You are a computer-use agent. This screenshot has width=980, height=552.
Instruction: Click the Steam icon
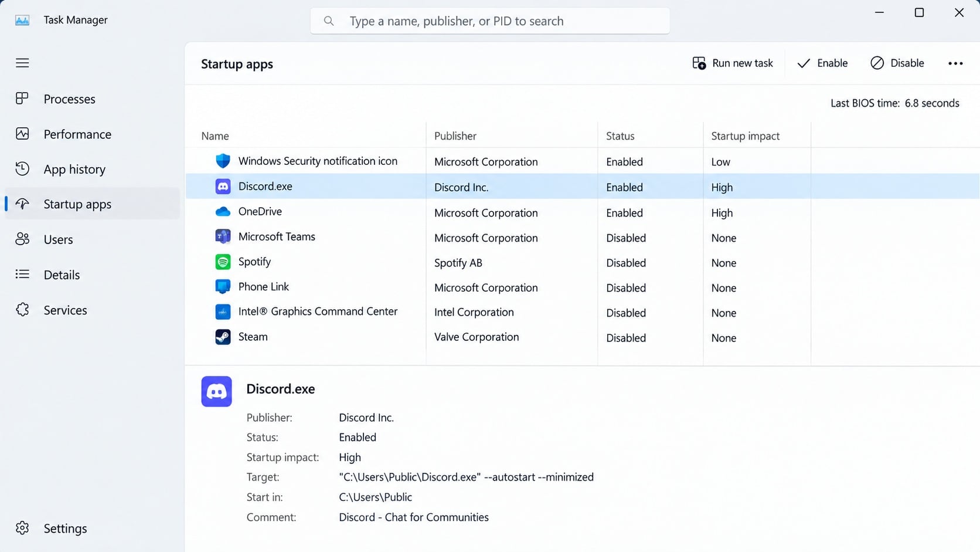point(223,337)
